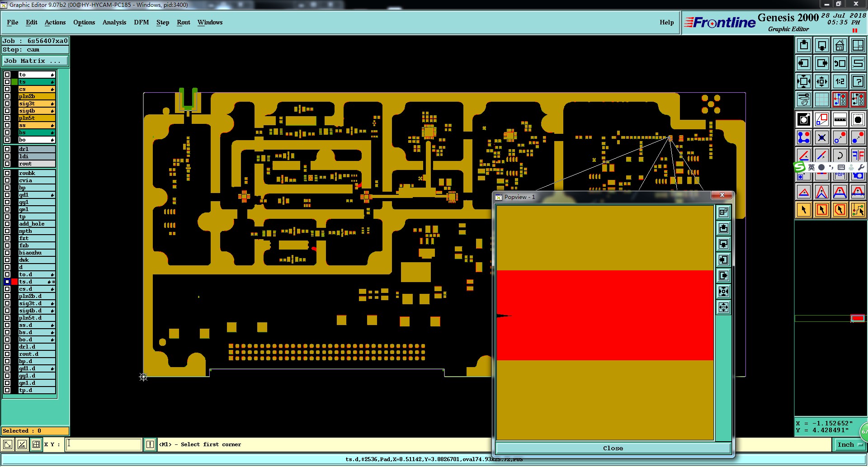Toggle the checkbox for layer cs
The image size is (868, 467).
pos(7,89)
